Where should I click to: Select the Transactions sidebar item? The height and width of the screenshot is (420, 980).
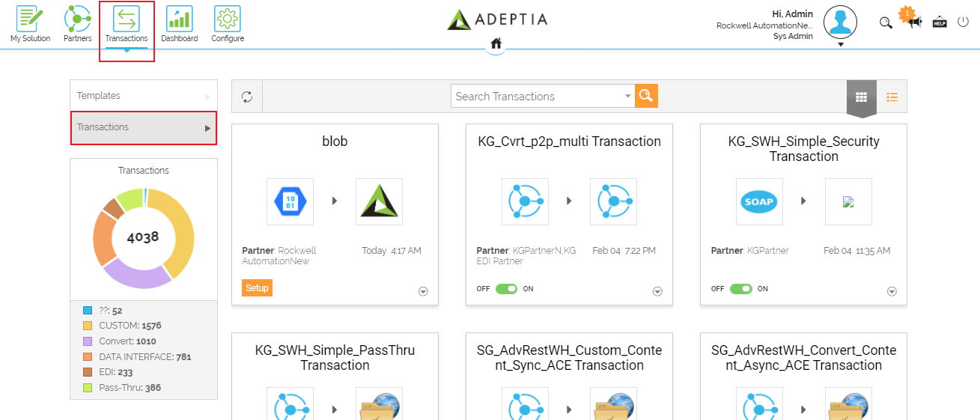coord(144,127)
